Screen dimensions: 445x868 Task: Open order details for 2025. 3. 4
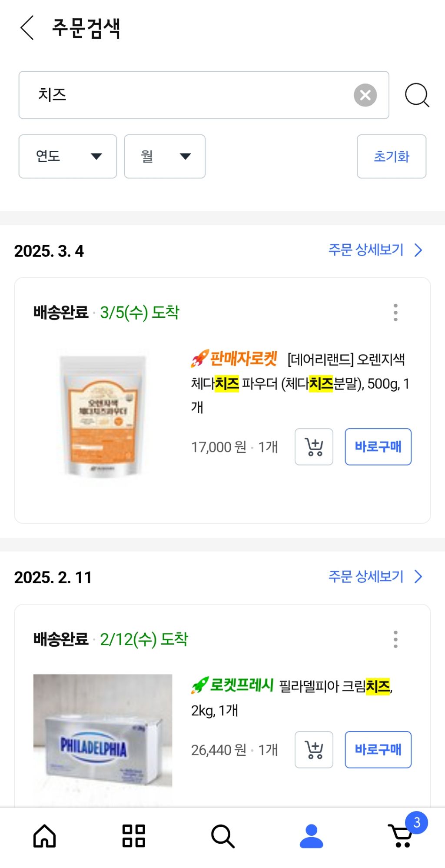click(x=375, y=250)
